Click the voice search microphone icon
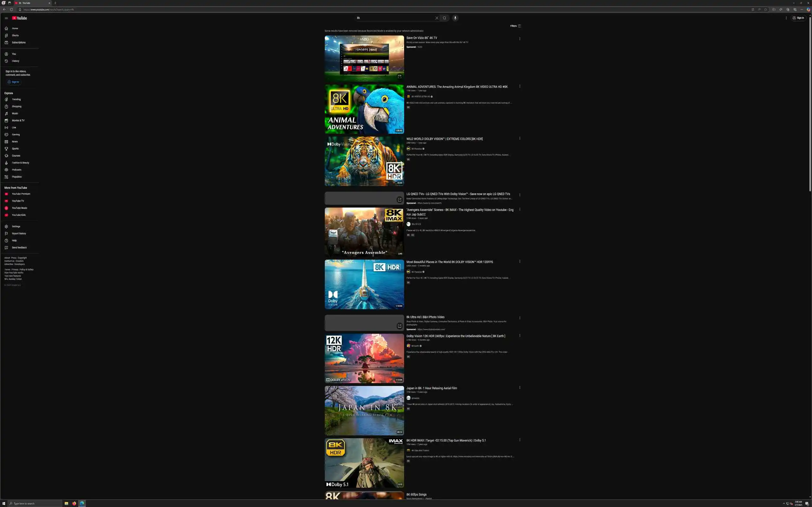Image resolution: width=812 pixels, height=507 pixels. point(455,18)
